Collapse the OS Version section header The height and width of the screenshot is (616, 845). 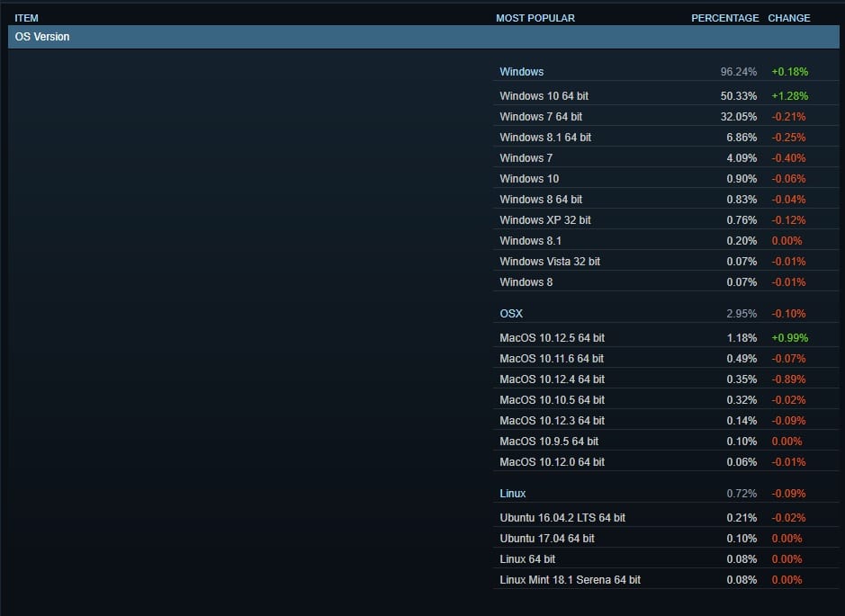click(42, 37)
